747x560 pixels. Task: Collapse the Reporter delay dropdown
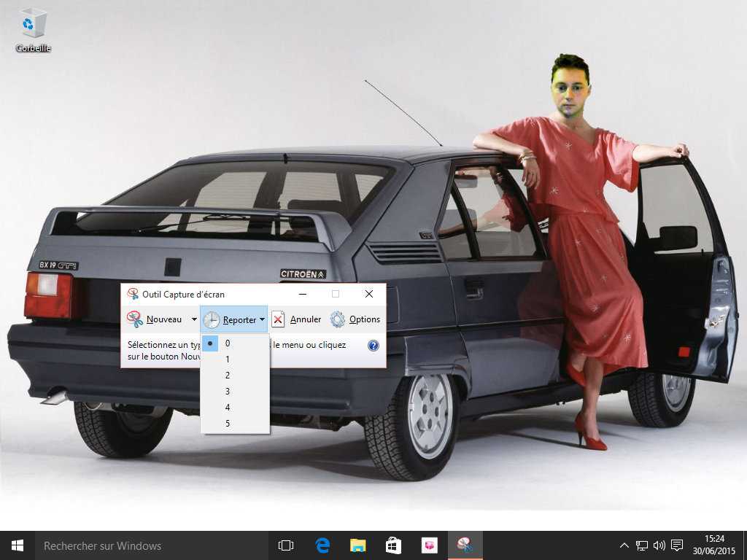point(233,319)
